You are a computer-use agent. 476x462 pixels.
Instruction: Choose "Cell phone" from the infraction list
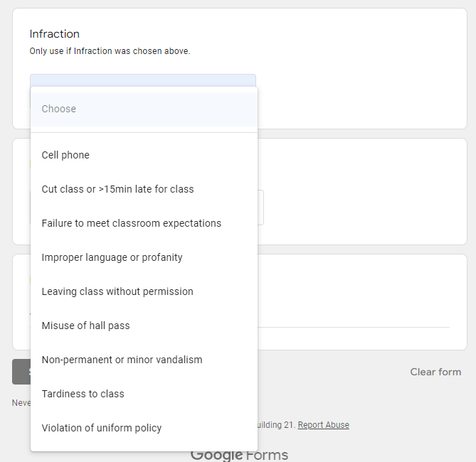65,155
